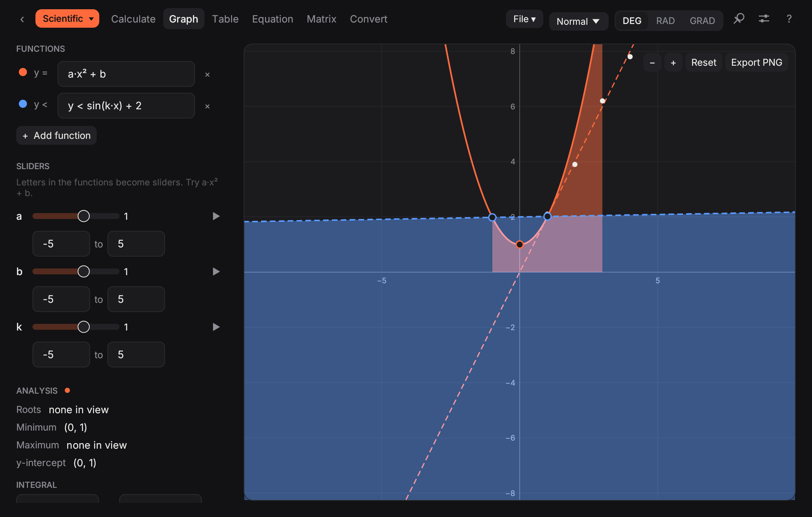Click the orange color dot of first function
Viewport: 812px width, 517px height.
tap(23, 72)
